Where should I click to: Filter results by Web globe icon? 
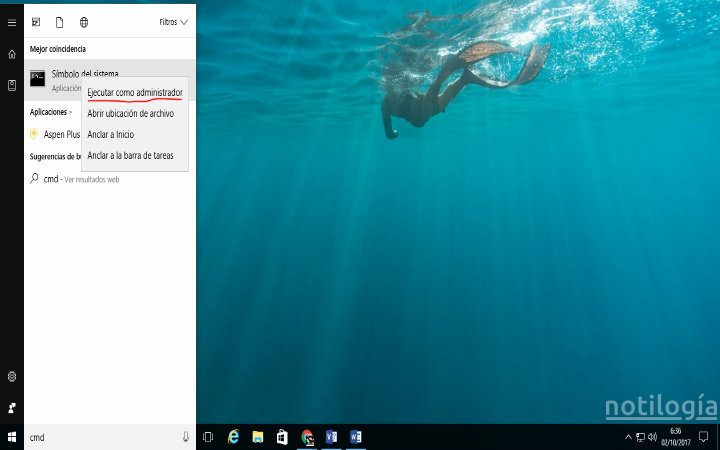84,22
